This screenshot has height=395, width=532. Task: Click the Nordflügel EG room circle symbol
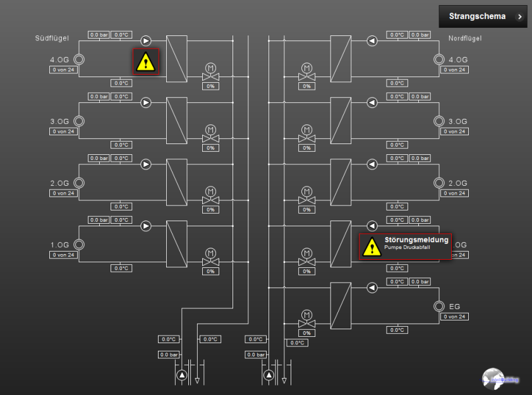439,307
